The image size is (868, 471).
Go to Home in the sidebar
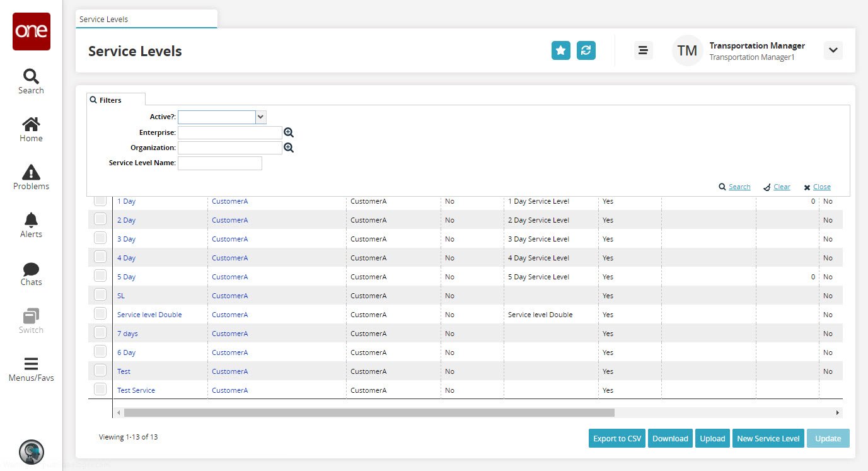coord(31,130)
